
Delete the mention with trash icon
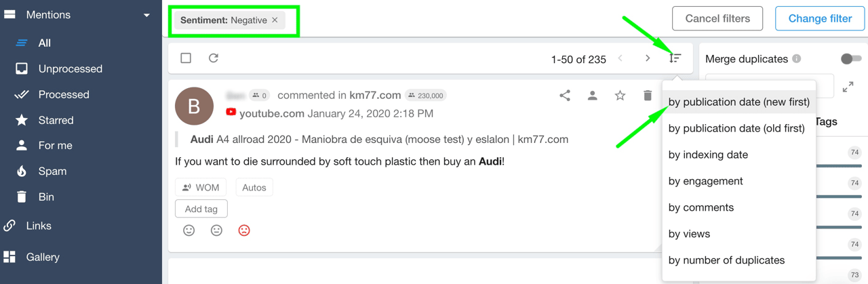(x=648, y=96)
